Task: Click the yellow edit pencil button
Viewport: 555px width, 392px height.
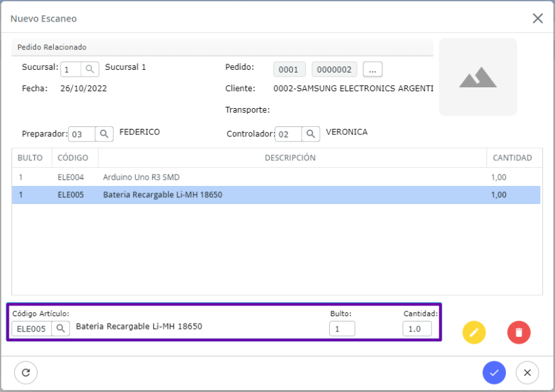Action: point(474,332)
